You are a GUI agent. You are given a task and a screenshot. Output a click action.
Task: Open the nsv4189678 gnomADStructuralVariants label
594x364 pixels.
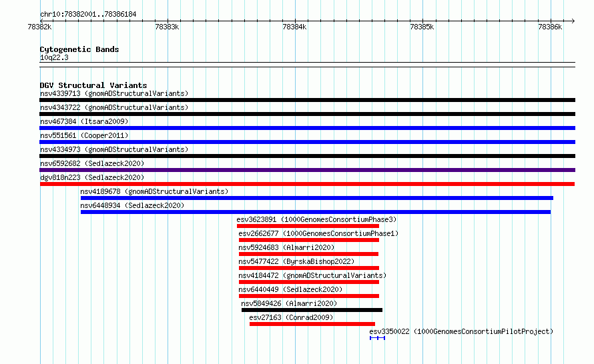(x=154, y=191)
